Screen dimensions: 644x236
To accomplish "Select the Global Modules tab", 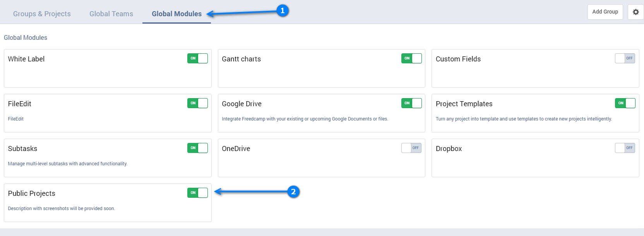I will click(176, 14).
